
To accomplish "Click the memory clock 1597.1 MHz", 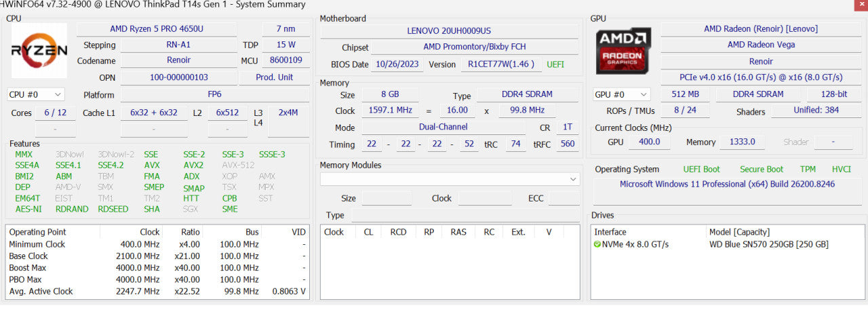I will 389,111.
